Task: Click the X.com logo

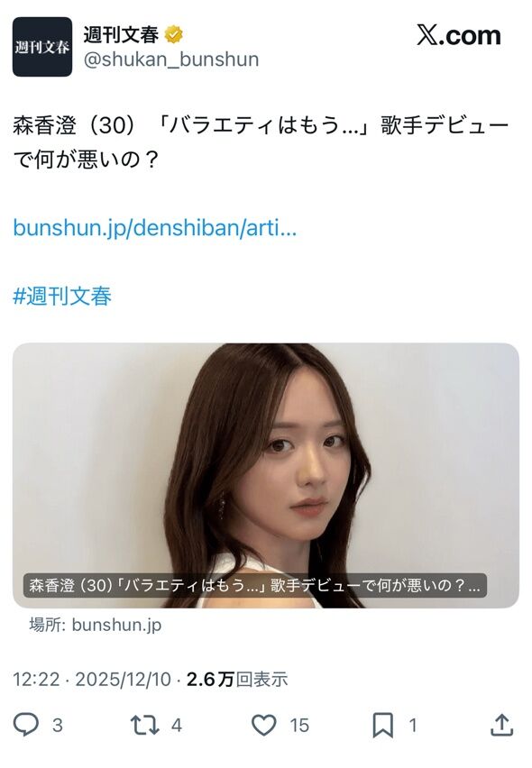Action: pos(459,35)
